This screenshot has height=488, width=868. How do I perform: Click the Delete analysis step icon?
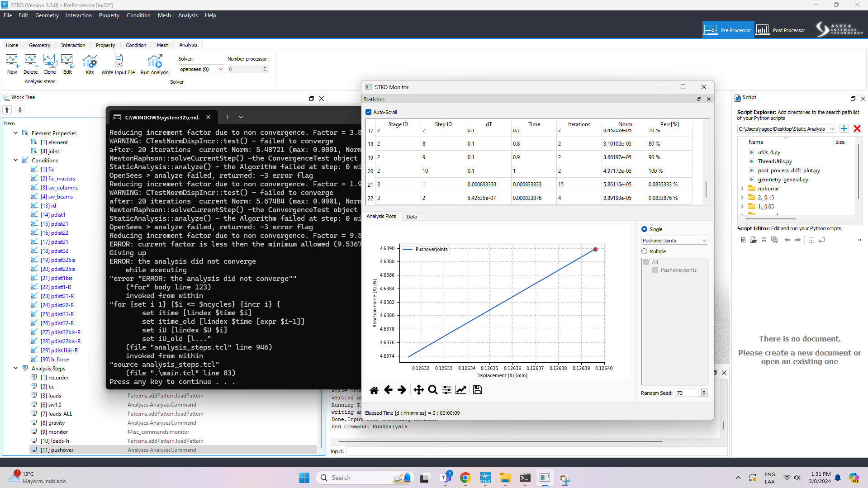[x=30, y=64]
